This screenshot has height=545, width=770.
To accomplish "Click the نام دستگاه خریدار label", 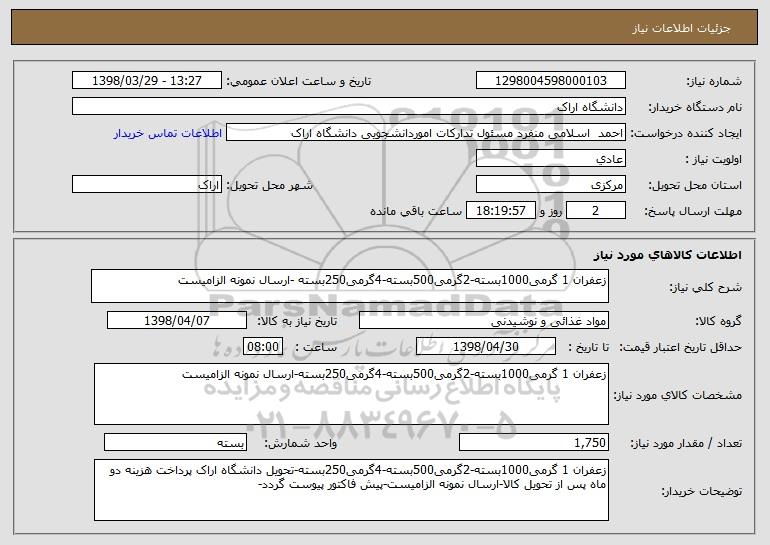I will (x=695, y=107).
